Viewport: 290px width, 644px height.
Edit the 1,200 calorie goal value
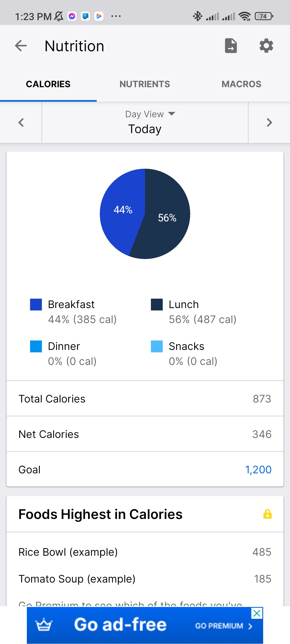point(258,470)
